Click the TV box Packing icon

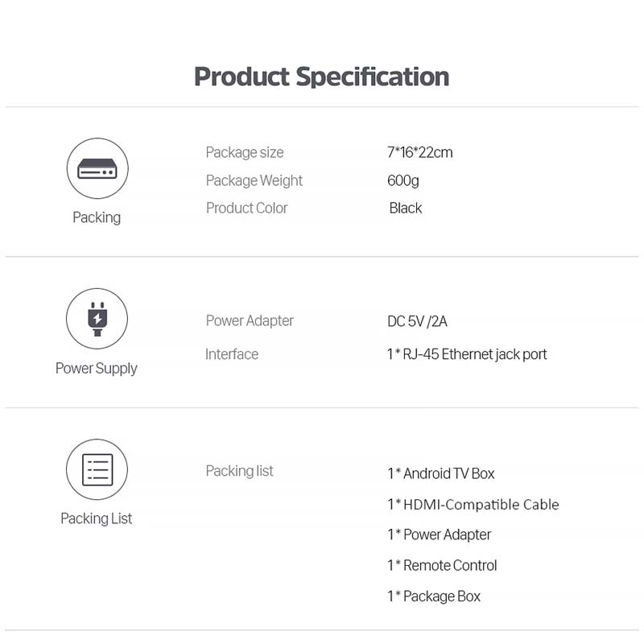coord(97,168)
